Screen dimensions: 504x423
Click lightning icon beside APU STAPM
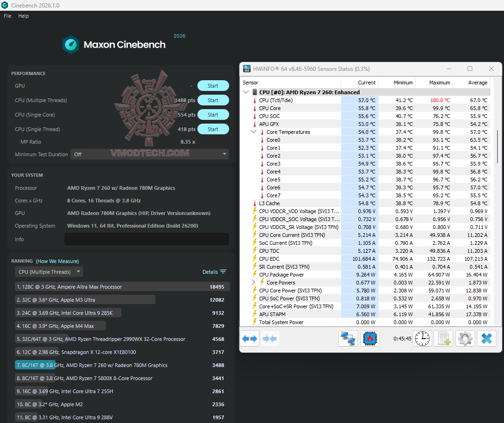click(x=255, y=314)
